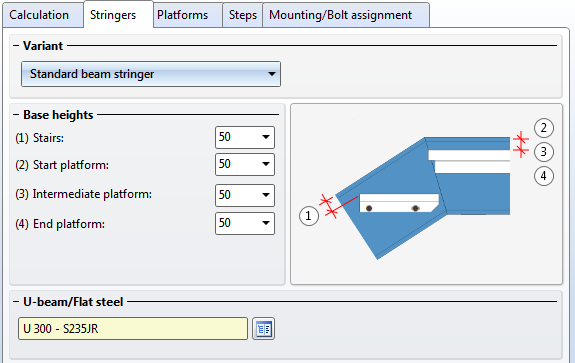575x363 pixels.
Task: Open the Standard beam stringer dropdown
Action: tap(151, 74)
